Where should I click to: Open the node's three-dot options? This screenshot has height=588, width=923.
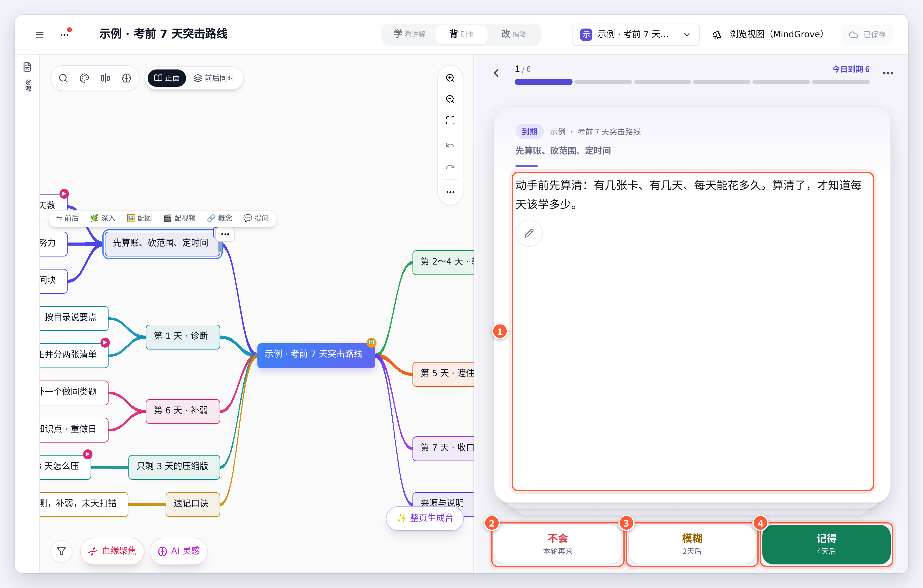pyautogui.click(x=225, y=234)
